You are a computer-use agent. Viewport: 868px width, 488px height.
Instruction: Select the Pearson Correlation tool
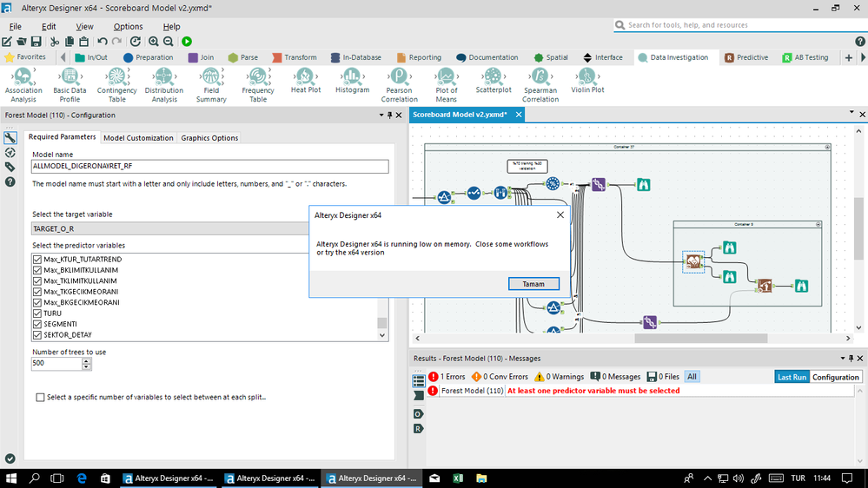[399, 85]
